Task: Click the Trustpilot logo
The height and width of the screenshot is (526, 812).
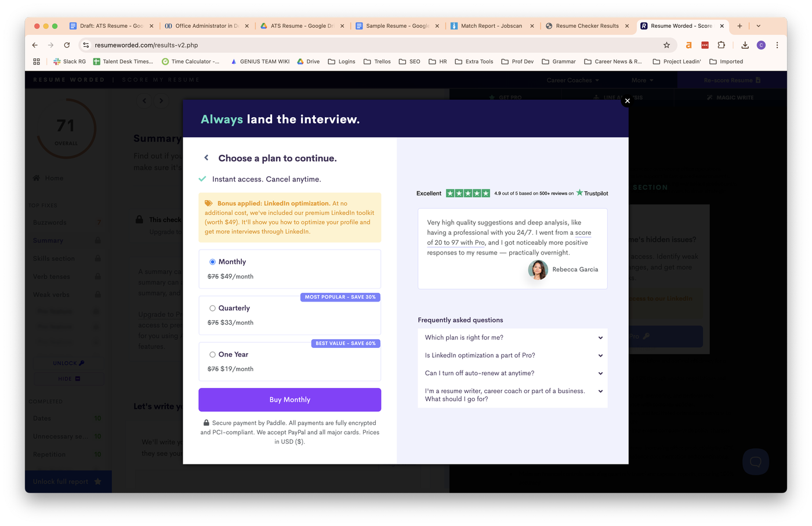Action: [x=592, y=193]
